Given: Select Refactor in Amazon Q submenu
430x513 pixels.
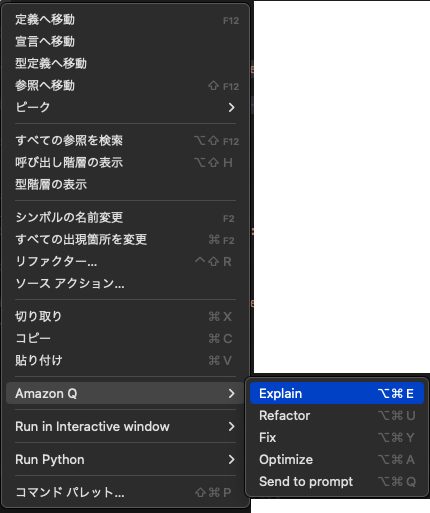Looking at the screenshot, I should [x=337, y=416].
